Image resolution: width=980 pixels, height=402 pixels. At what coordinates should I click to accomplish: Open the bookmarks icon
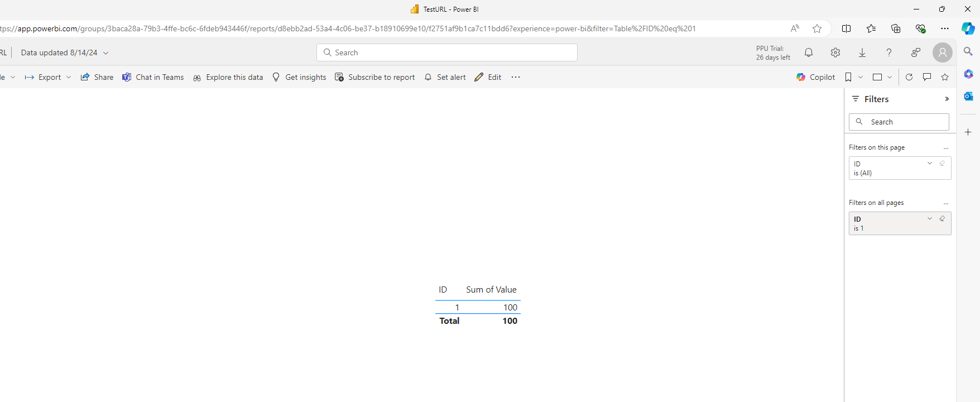[848, 77]
